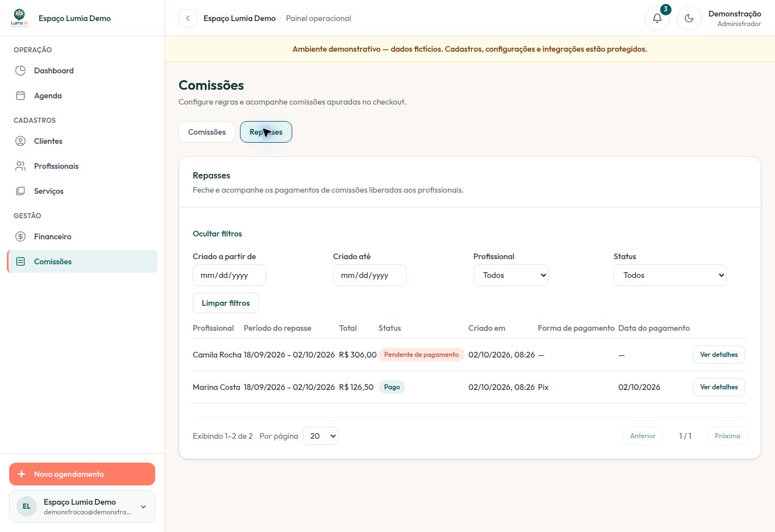Click the Pix payment method cell
The height and width of the screenshot is (532, 775).
pos(543,387)
